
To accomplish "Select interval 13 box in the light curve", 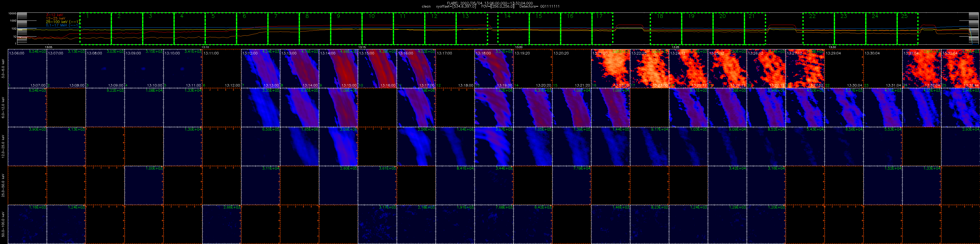I will coord(472,29).
